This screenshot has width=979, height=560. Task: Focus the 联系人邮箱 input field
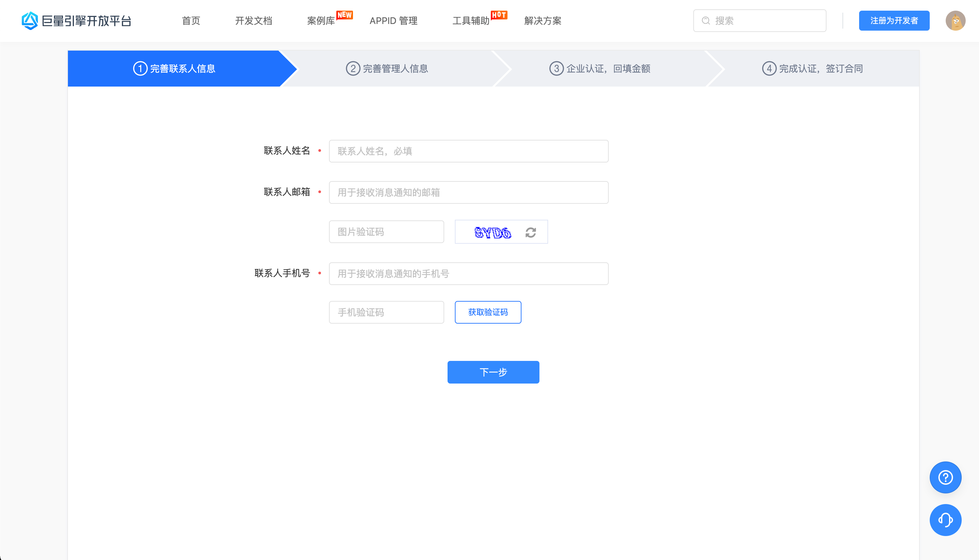click(468, 192)
